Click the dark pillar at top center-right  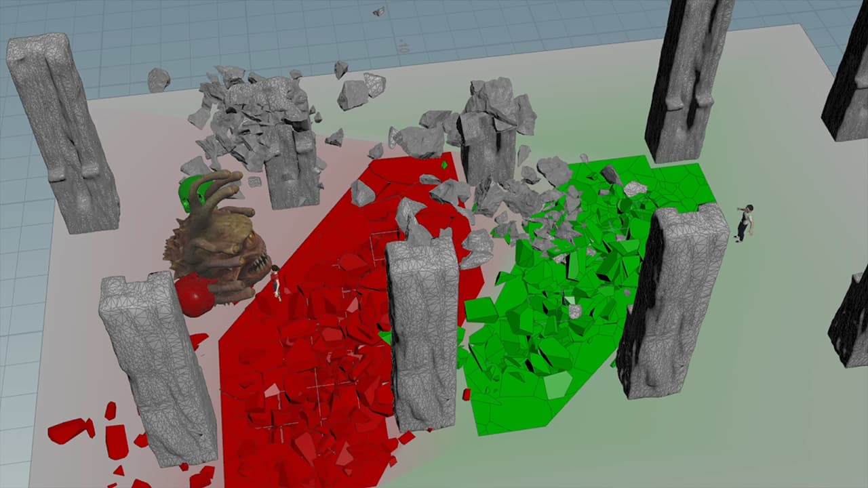coord(688,78)
